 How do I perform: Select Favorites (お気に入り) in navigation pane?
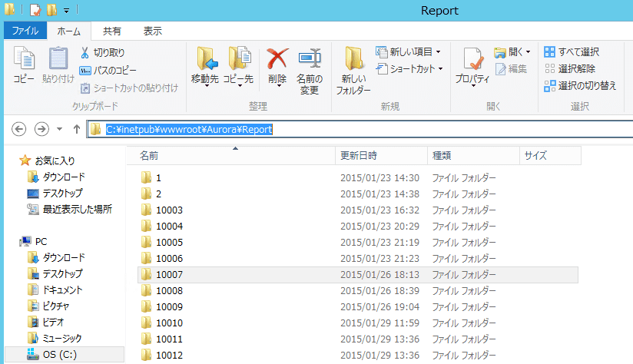tap(47, 160)
